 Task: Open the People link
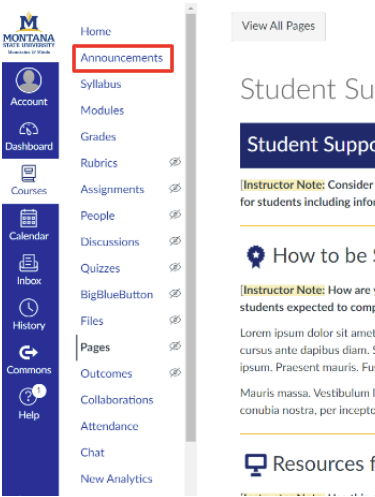97,216
